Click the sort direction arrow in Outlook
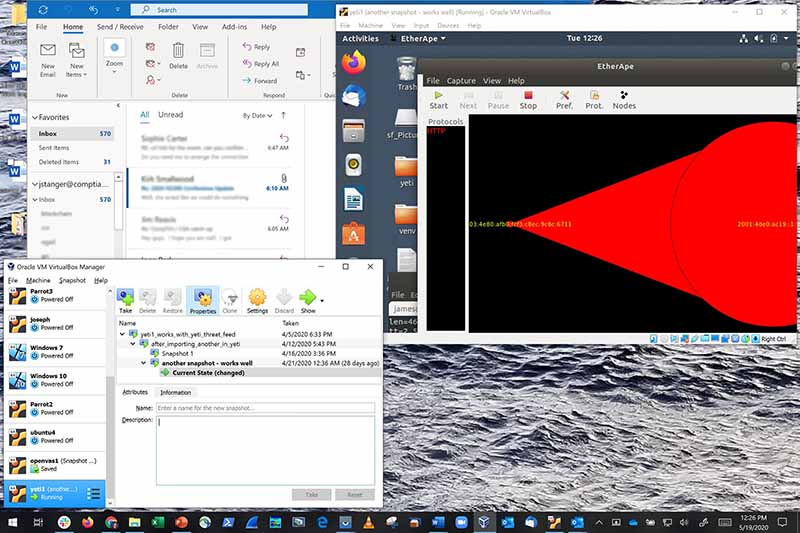 point(284,115)
